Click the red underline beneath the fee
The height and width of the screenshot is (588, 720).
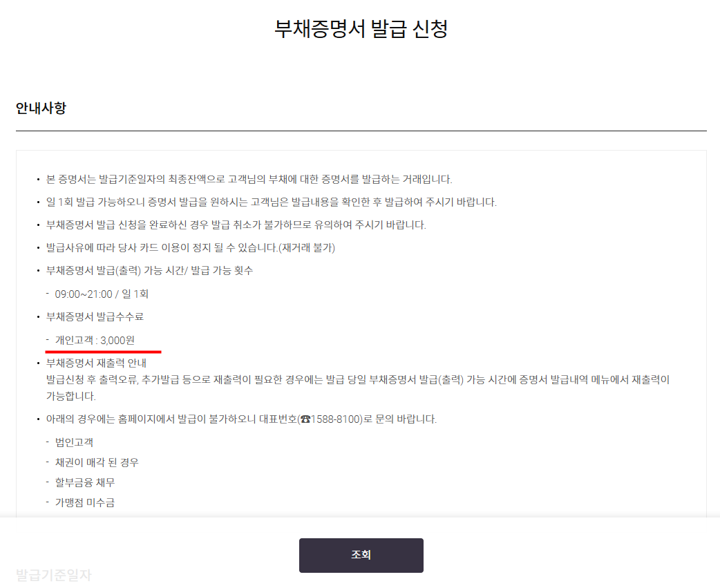[104, 352]
